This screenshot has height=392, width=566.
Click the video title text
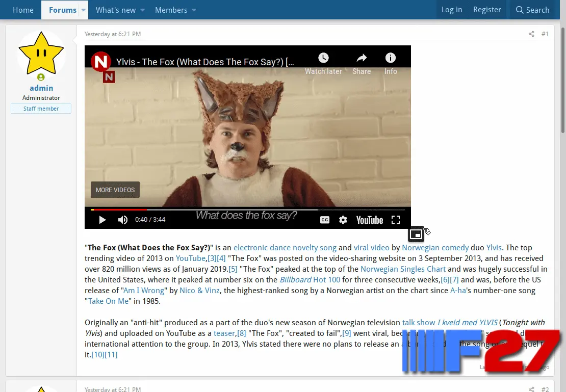pos(205,62)
